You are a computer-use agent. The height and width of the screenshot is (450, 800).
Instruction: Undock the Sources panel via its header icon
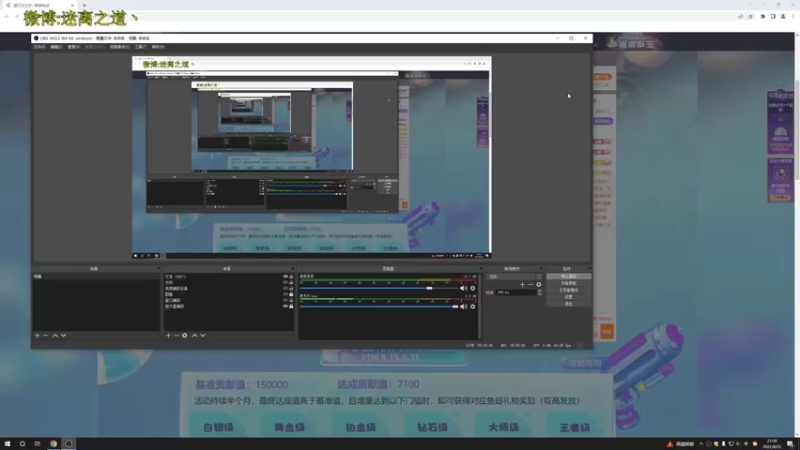(292, 268)
